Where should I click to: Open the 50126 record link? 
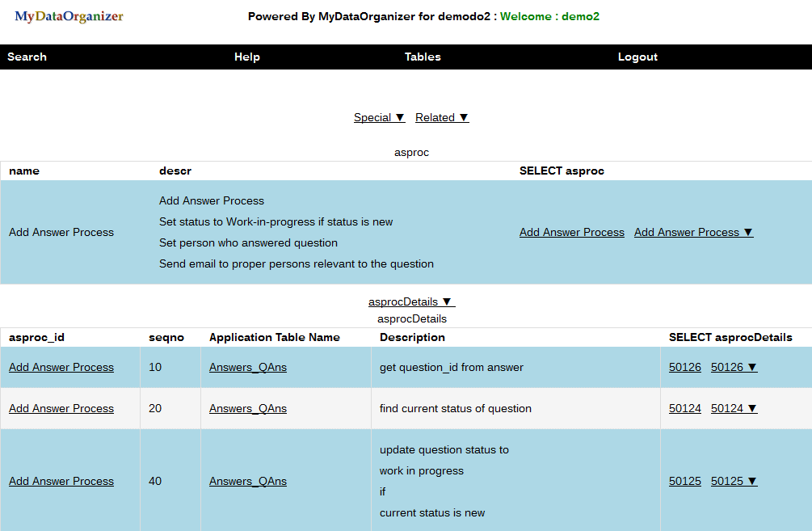(x=684, y=367)
